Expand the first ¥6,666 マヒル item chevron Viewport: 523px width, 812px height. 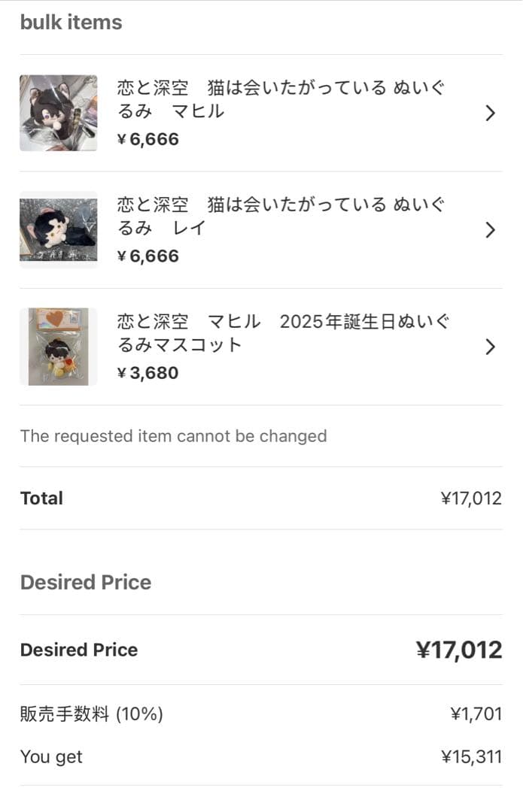(490, 114)
